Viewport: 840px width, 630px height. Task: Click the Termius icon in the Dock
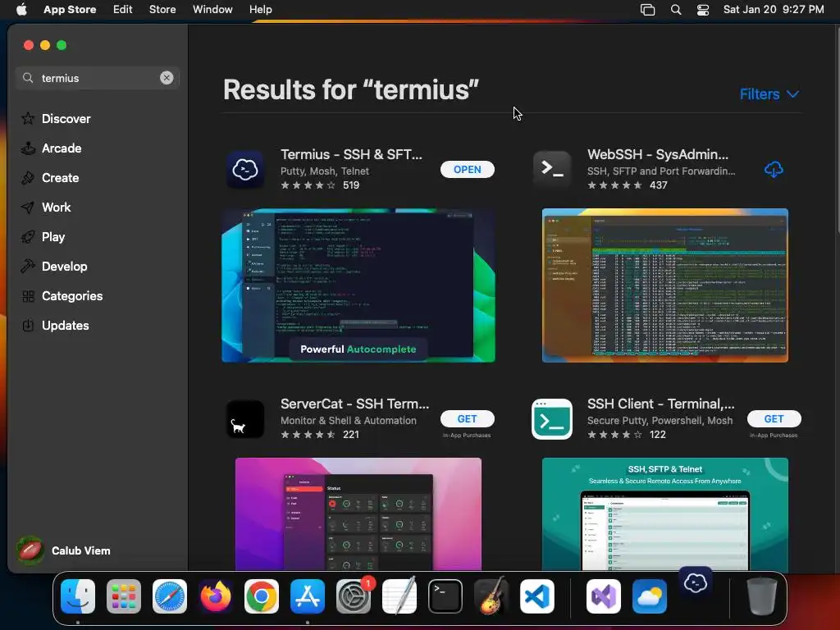(x=696, y=583)
